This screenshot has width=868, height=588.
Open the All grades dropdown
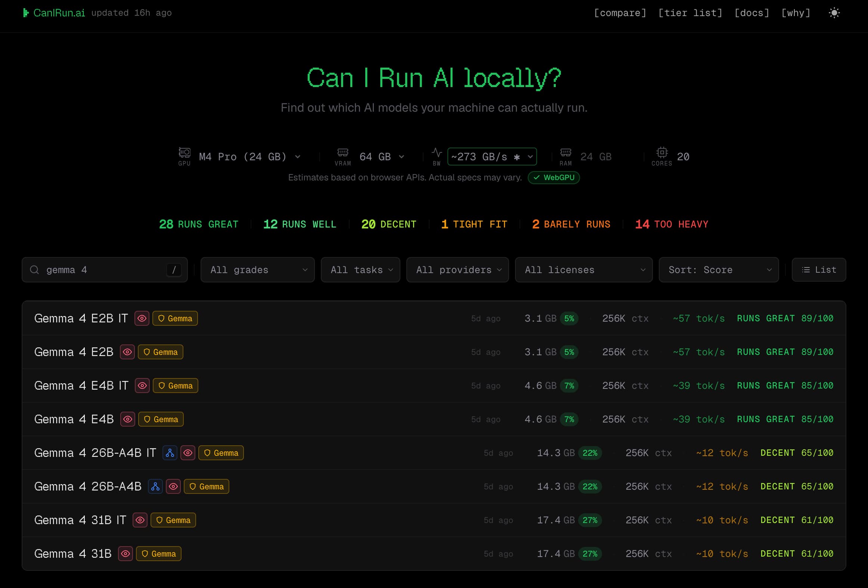(x=258, y=270)
